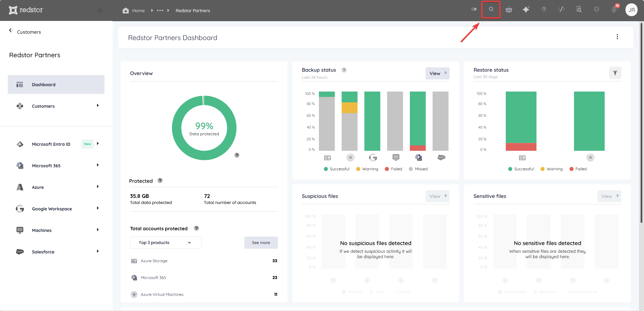644x311 pixels.
Task: Toggle the switch in the top bar
Action: (474, 9)
